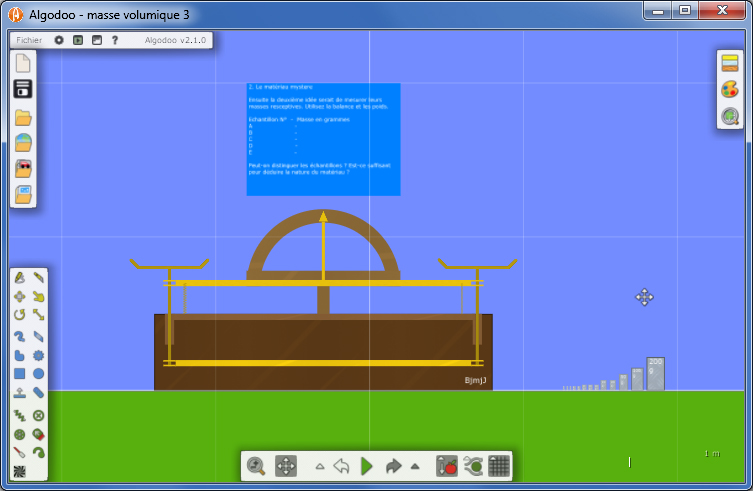
Task: Expand the undo history arrow
Action: pyautogui.click(x=320, y=466)
